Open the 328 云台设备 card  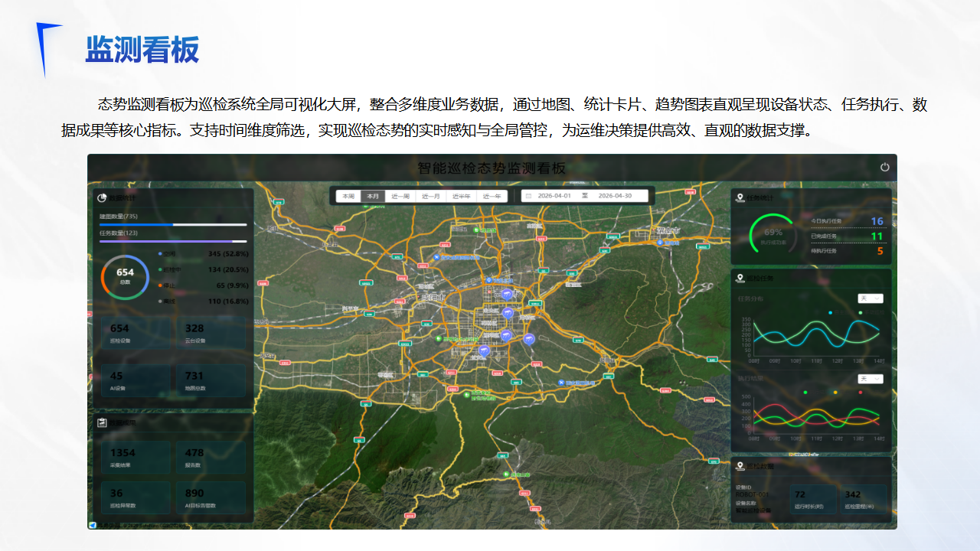(211, 333)
